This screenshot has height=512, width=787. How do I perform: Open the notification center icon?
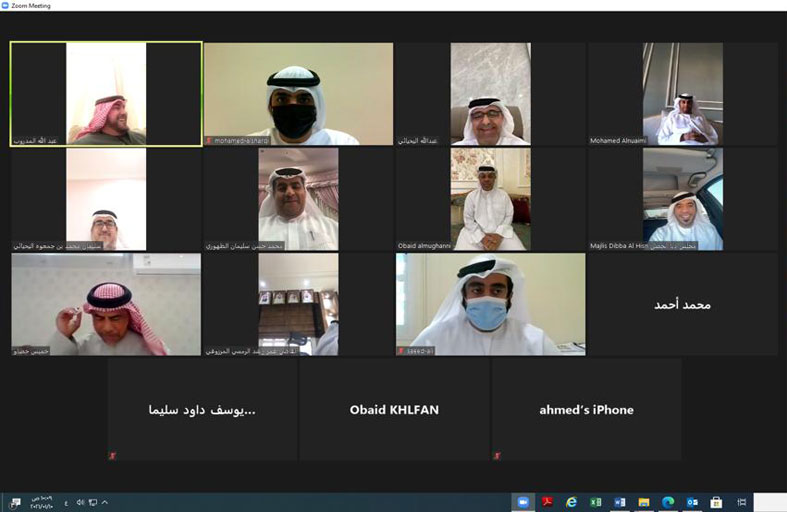[15, 502]
